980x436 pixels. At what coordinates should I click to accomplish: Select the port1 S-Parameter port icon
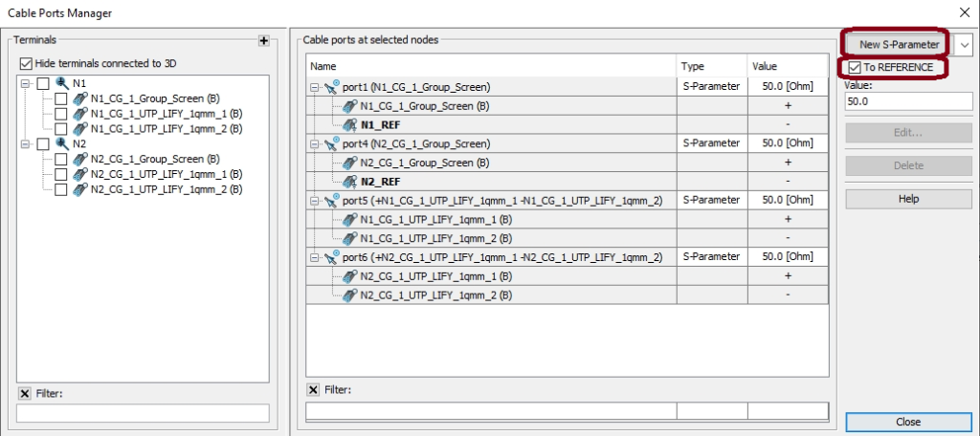331,86
